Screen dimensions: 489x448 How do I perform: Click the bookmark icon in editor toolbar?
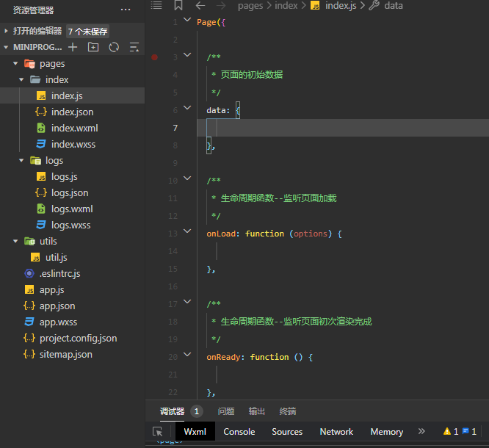[178, 5]
